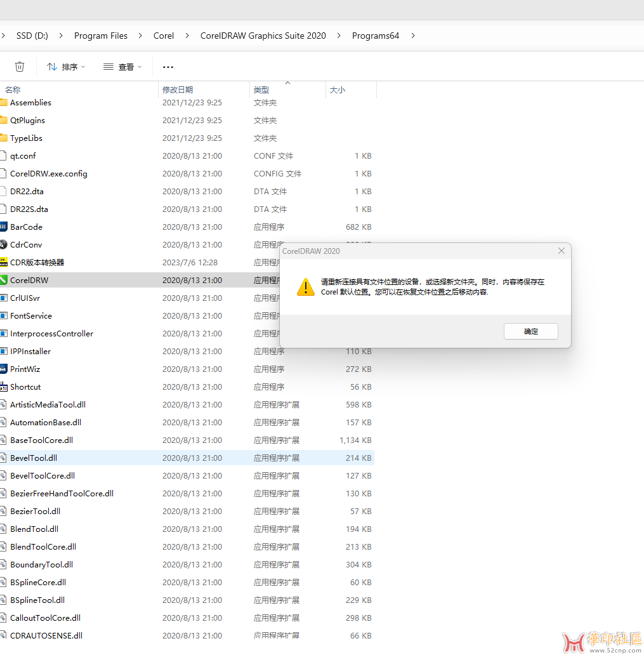Select the CDR版本转换器 icon
Screen dimensions: 644x655
click(3, 262)
